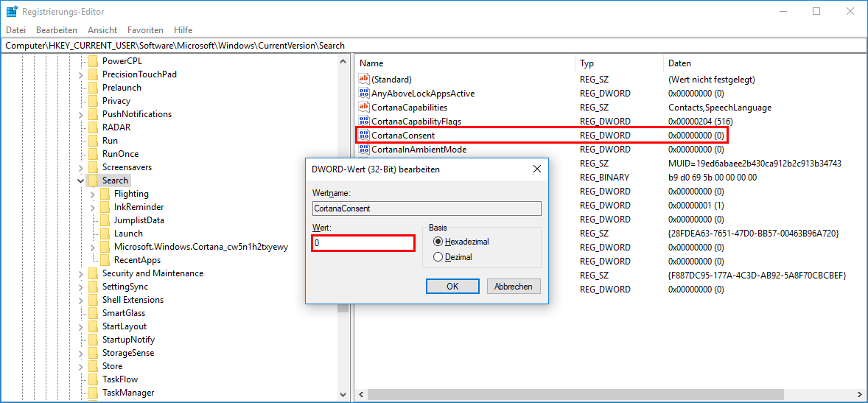
Task: Sort values by the Name column header
Action: click(465, 63)
